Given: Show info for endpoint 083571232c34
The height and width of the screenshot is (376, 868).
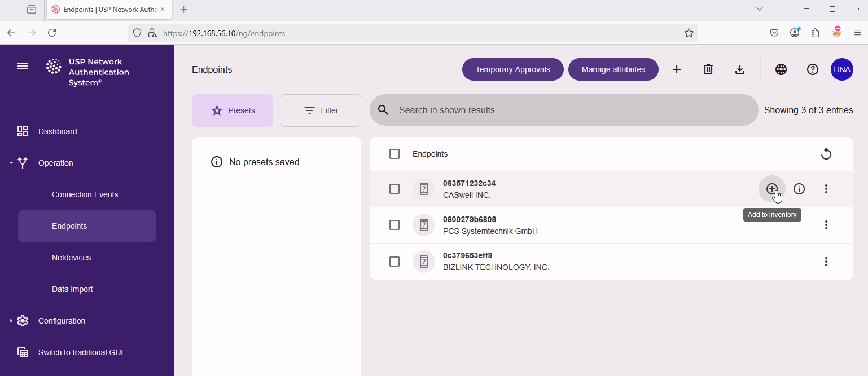Looking at the screenshot, I should pyautogui.click(x=799, y=189).
